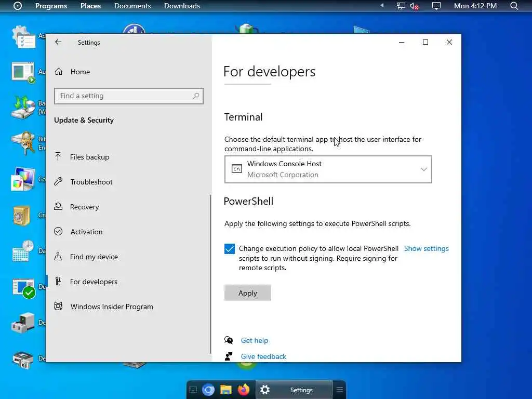Click the Troubleshoot wrench icon
The height and width of the screenshot is (399, 532).
58,181
